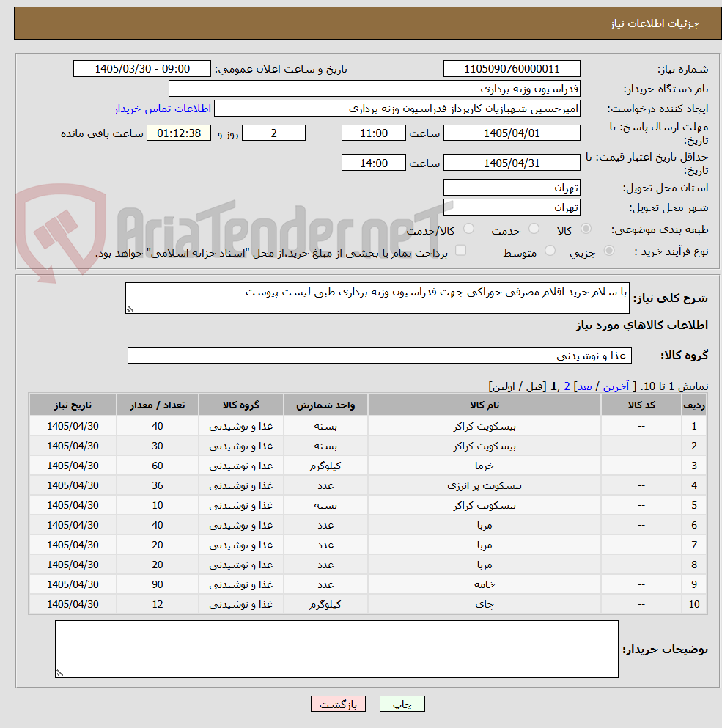
Task: Open buyer contact info link اطلاعات تماس خریدار
Action: (163, 109)
